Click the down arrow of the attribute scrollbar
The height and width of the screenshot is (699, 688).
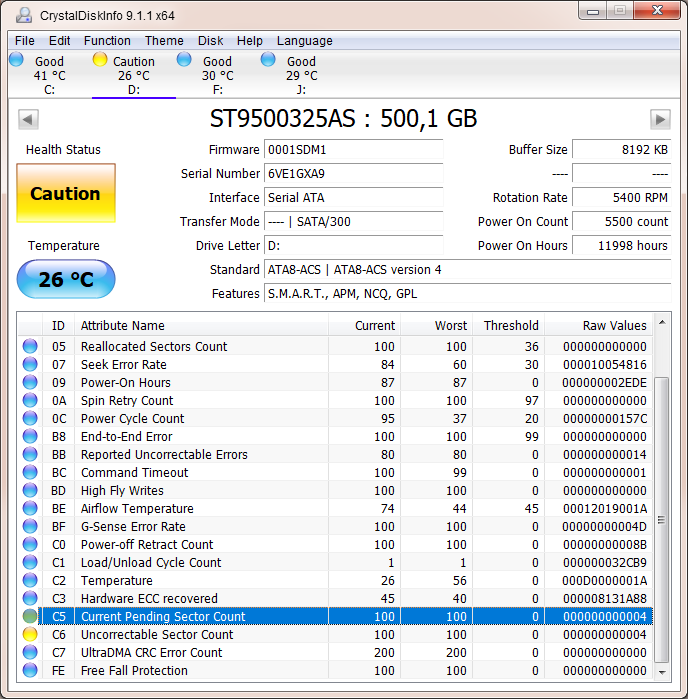coord(662,672)
